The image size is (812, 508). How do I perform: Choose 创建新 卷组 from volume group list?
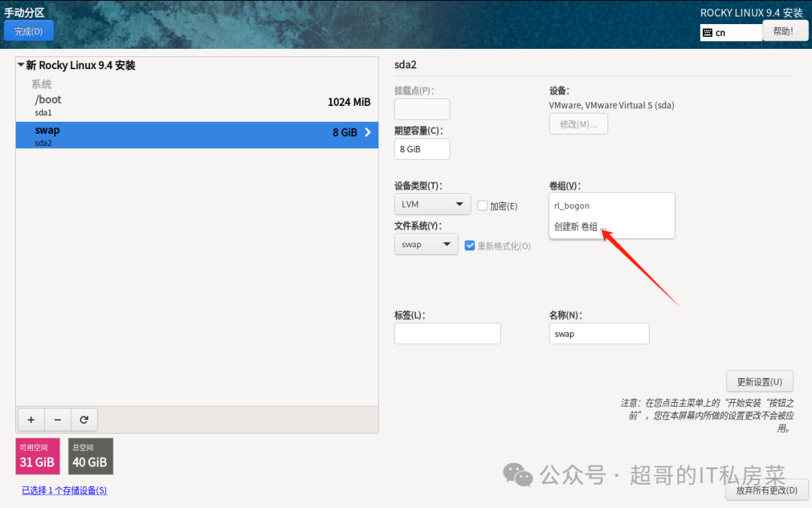(580, 227)
